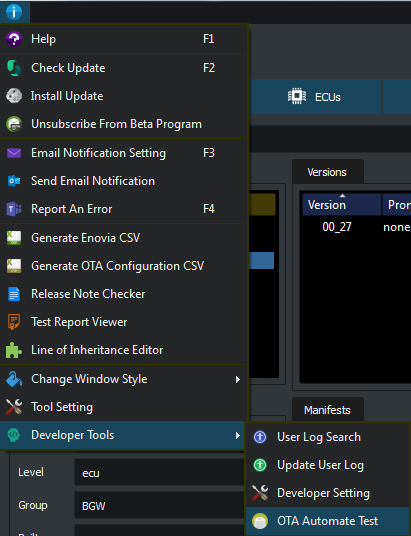The height and width of the screenshot is (536, 411).
Task: Click the Developer Tools code icon
Action: [x=14, y=435]
